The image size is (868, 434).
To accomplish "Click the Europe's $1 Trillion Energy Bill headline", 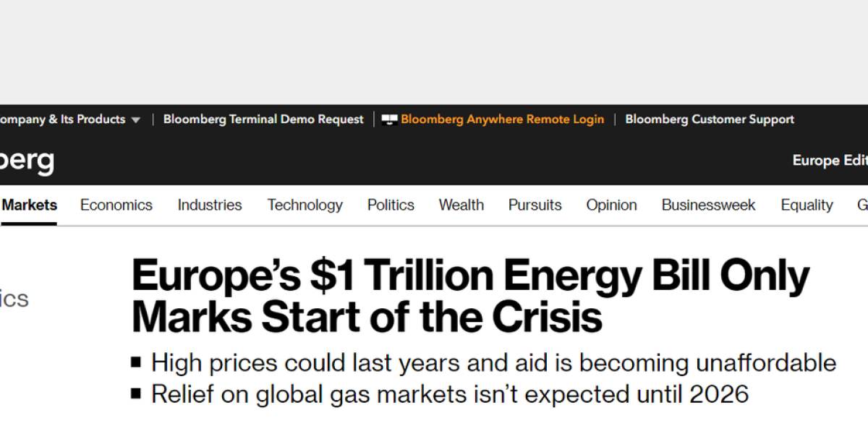I will 470,295.
